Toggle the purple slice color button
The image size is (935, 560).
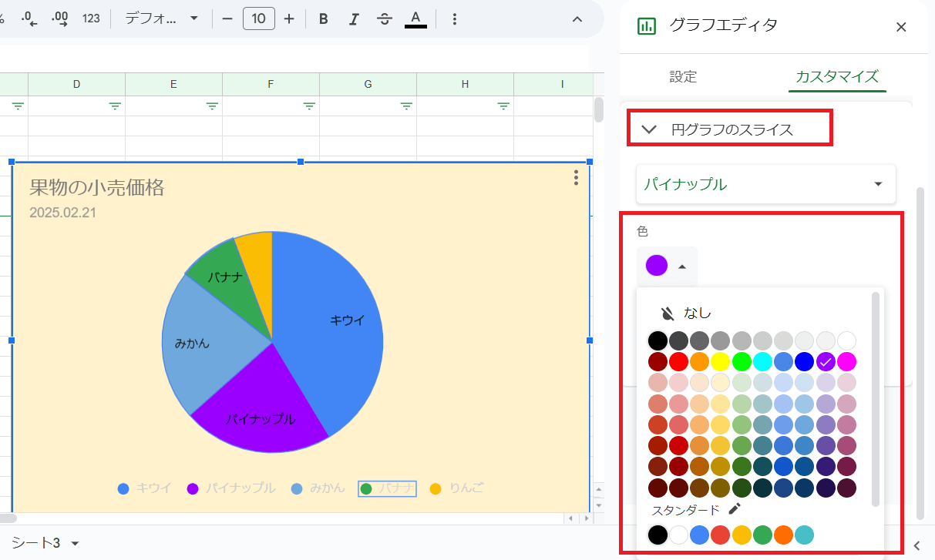[667, 267]
